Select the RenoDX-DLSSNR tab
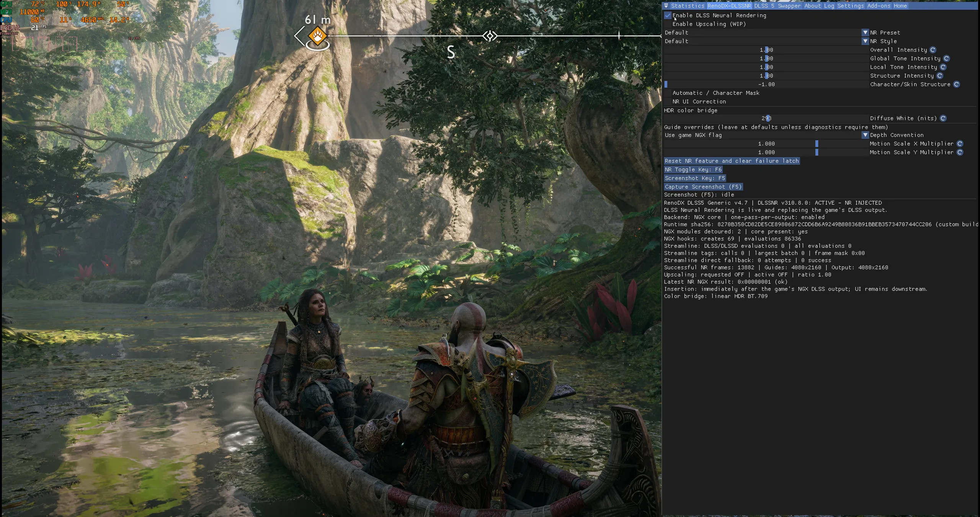 tap(729, 6)
